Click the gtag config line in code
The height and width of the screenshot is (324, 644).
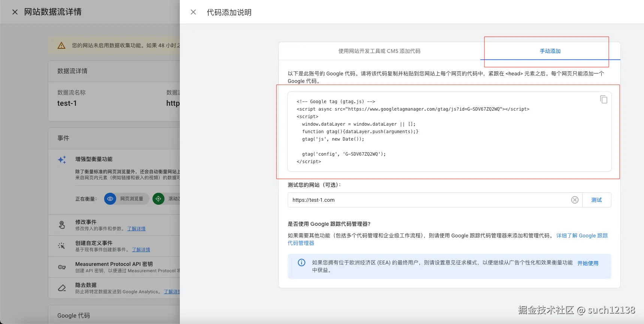pyautogui.click(x=344, y=154)
